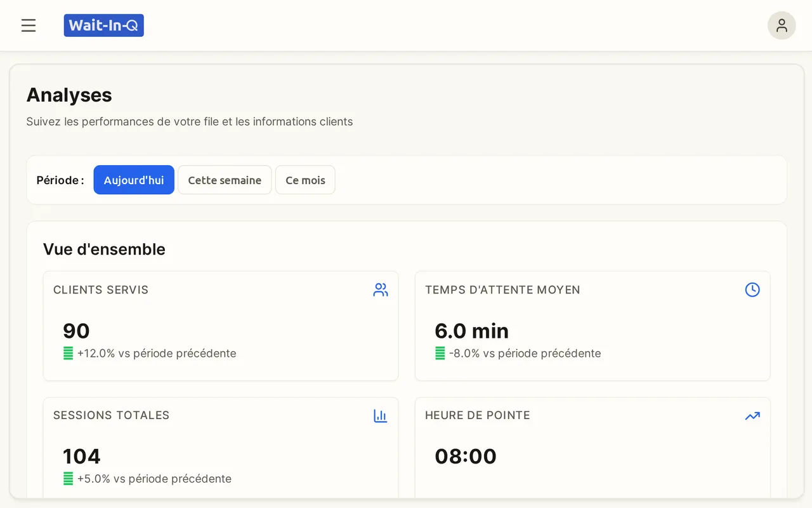Click the Analyses page heading
Screen dimensions: 812x508
pos(69,95)
